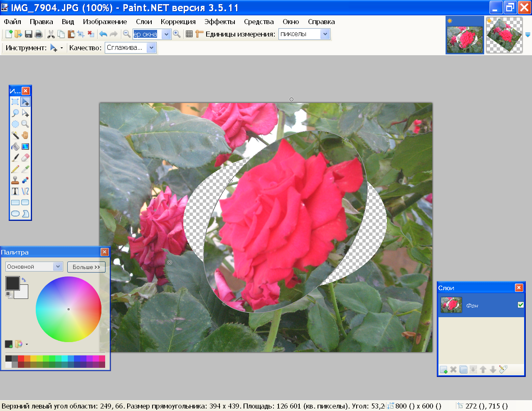
Task: Open the Файл menu
Action: pos(12,22)
